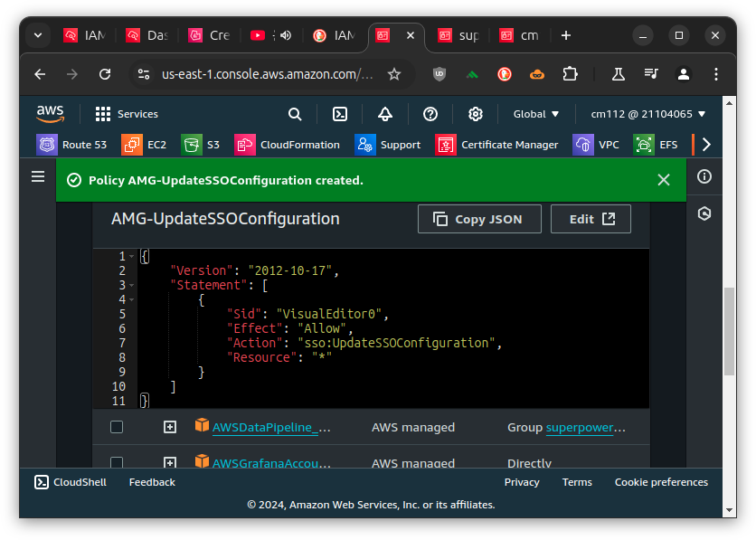The image size is (756, 540).
Task: Edit the AMG-UpdateSSOConfiguration policy
Action: point(591,220)
